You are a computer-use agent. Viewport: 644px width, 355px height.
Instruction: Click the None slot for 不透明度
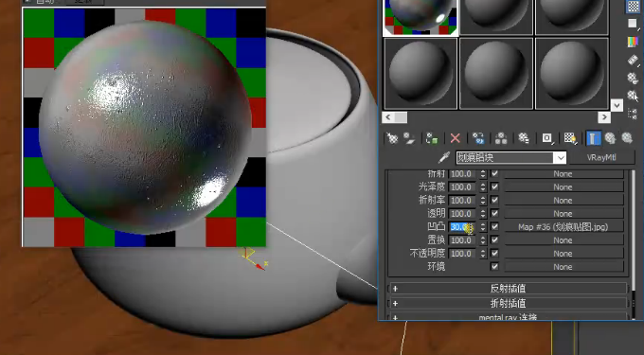(563, 254)
